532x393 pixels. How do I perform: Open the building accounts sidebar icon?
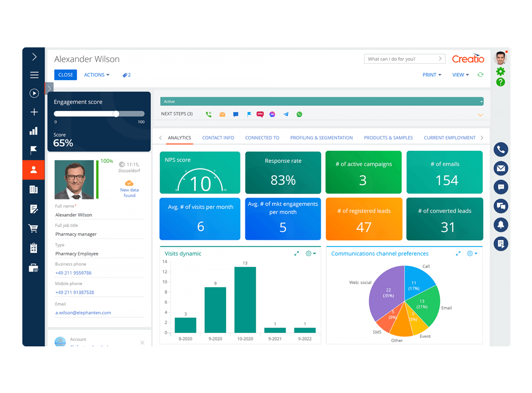click(x=33, y=190)
